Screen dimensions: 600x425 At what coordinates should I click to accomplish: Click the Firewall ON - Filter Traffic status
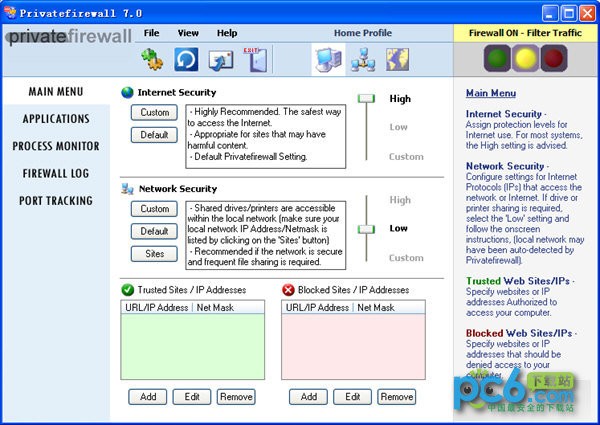525,33
